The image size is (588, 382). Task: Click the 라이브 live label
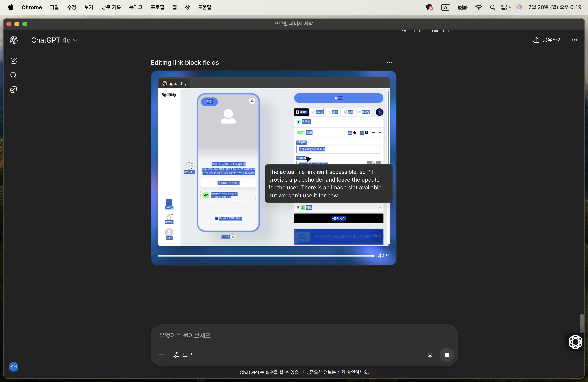tap(383, 256)
